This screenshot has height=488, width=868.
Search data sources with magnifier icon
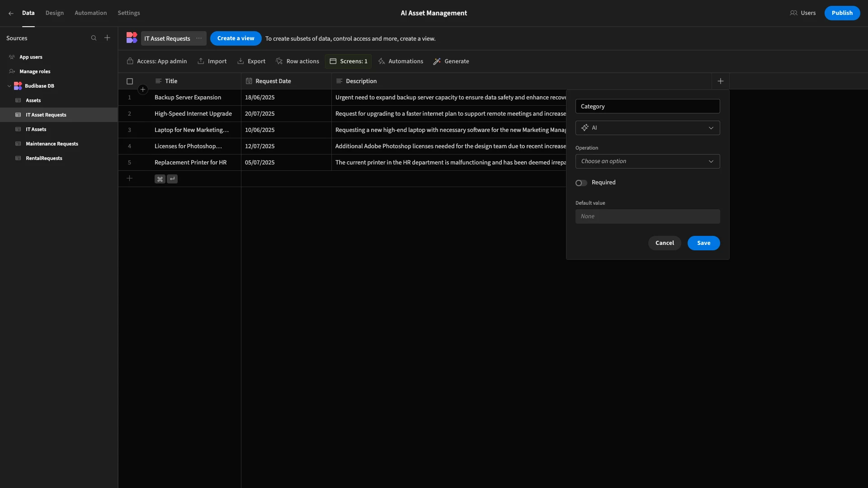pyautogui.click(x=94, y=38)
